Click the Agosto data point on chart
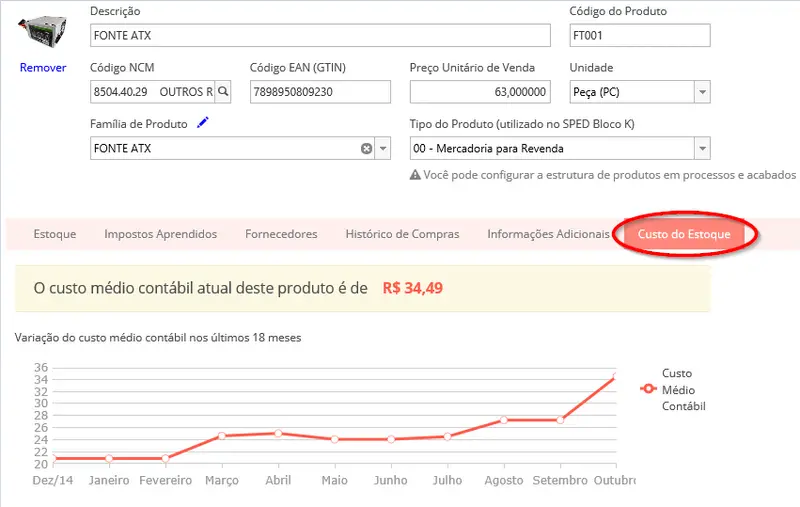Viewport: 800px width, 507px height. pyautogui.click(x=504, y=420)
